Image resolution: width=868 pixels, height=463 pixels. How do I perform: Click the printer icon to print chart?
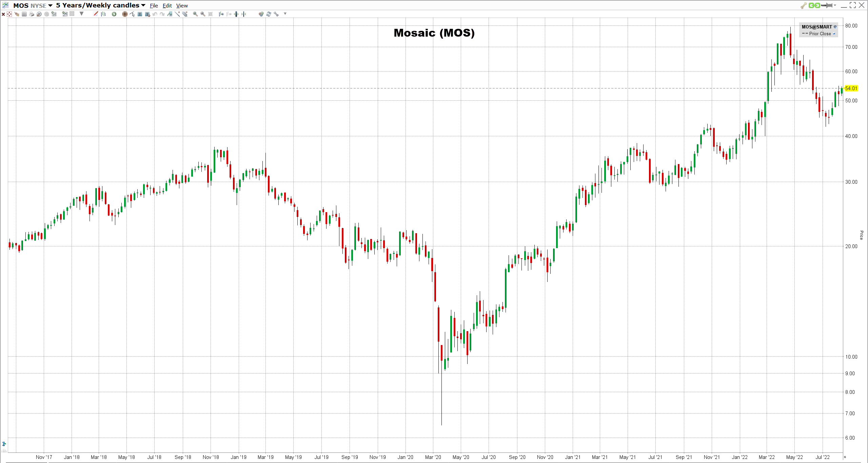(x=32, y=14)
